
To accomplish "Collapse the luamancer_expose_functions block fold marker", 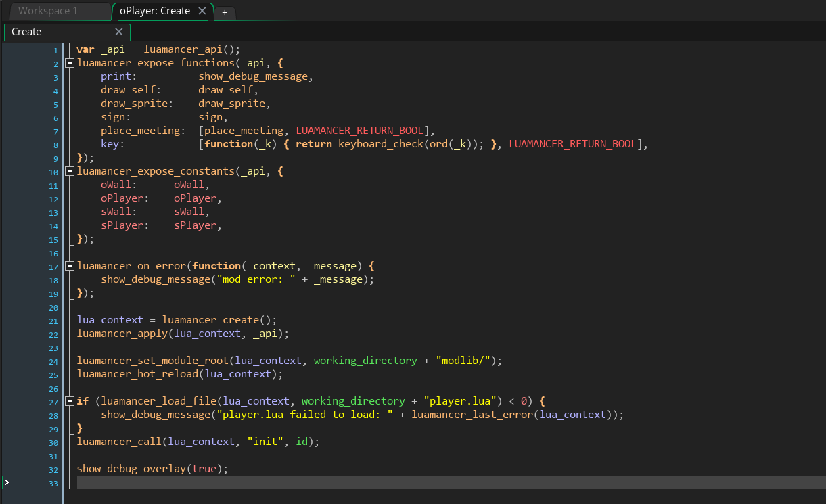I will [x=69, y=63].
